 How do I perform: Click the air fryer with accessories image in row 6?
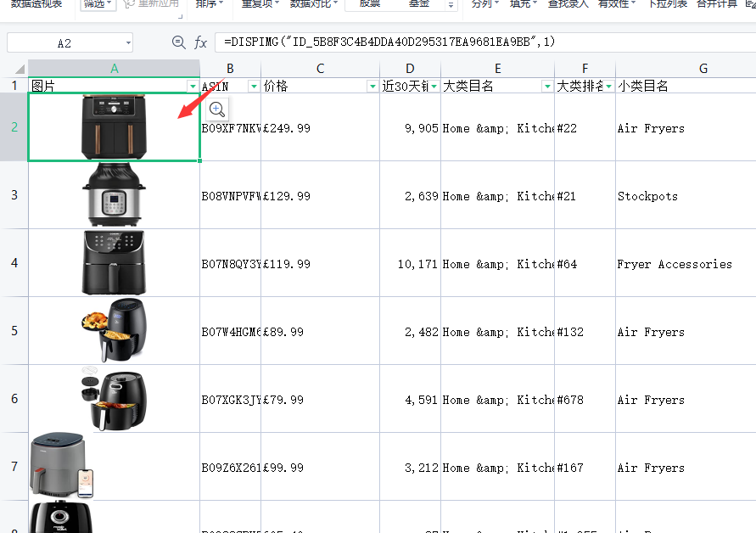(115, 399)
